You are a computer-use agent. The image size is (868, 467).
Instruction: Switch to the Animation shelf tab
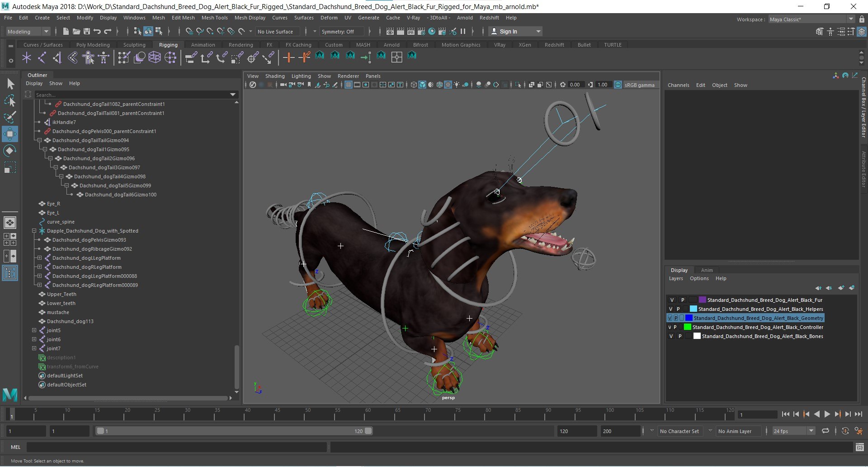pos(203,45)
